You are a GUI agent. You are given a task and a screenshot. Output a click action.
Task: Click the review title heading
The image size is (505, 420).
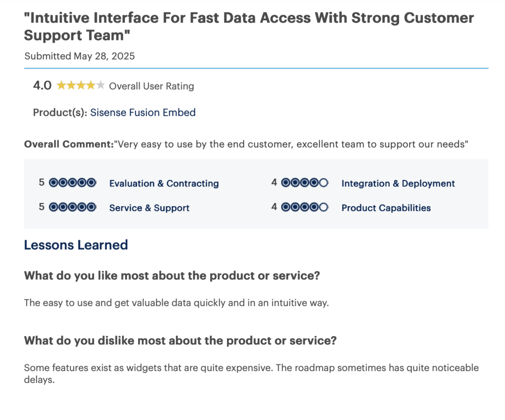249,27
